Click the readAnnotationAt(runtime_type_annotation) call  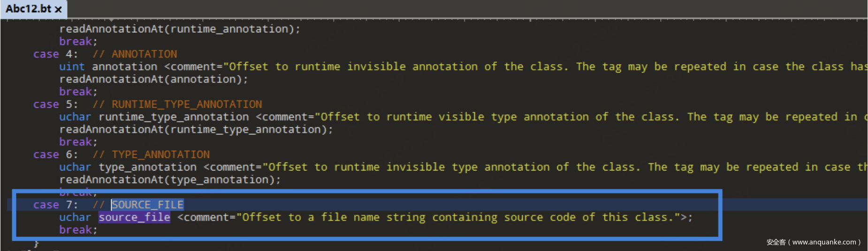tap(196, 129)
